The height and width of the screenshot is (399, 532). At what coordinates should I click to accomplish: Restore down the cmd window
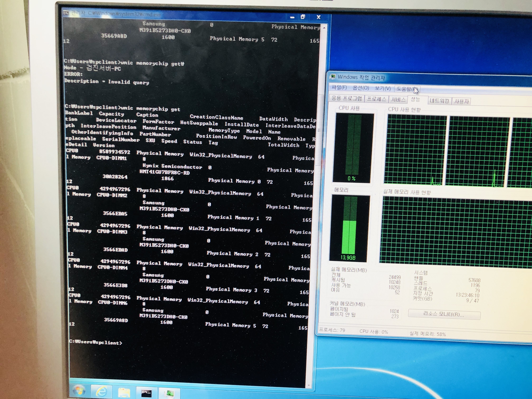click(303, 17)
